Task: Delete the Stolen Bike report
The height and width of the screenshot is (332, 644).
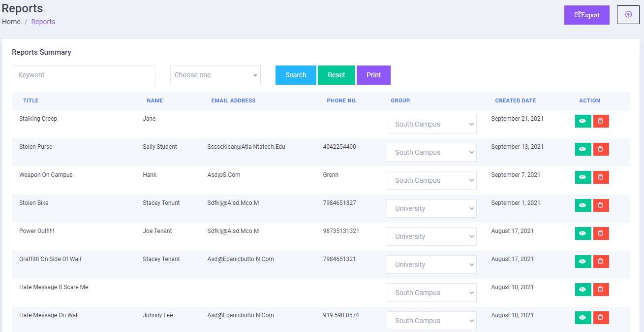Action: pyautogui.click(x=601, y=205)
